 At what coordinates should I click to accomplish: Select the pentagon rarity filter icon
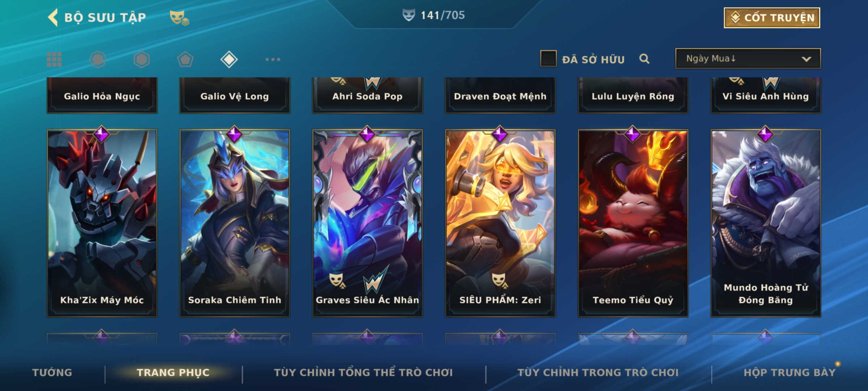[185, 59]
